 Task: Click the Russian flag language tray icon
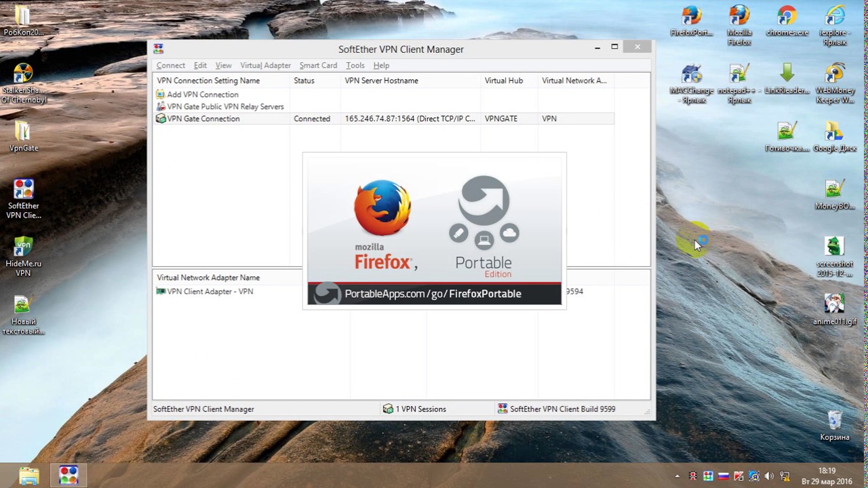(723, 476)
